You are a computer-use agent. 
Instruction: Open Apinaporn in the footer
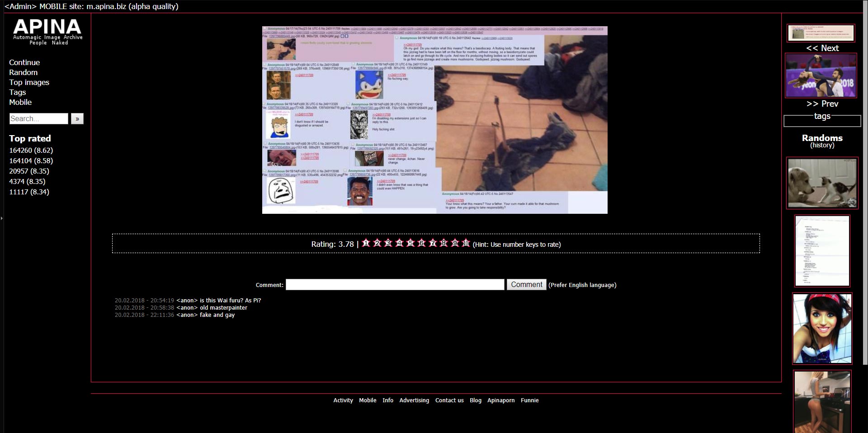pyautogui.click(x=501, y=400)
